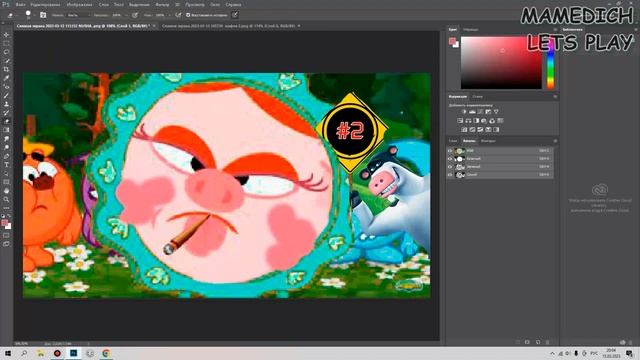Select the Path Selection tool

point(6,173)
